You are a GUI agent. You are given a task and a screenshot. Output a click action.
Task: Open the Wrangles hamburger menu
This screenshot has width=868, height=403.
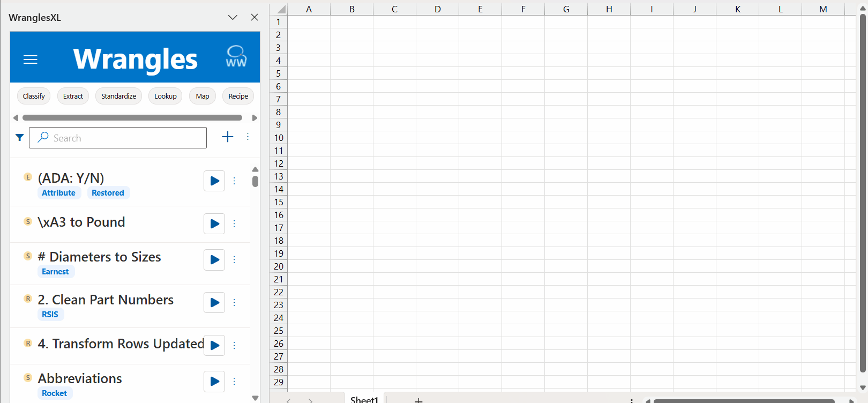pyautogui.click(x=31, y=59)
